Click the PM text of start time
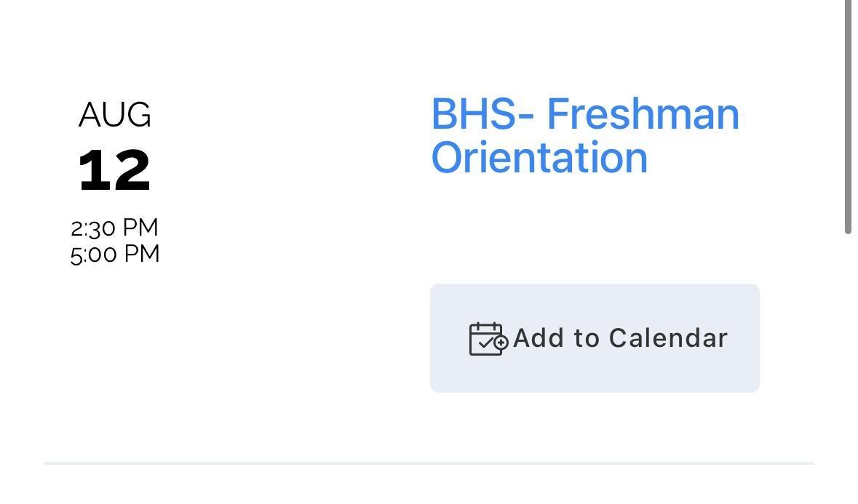 (x=140, y=228)
